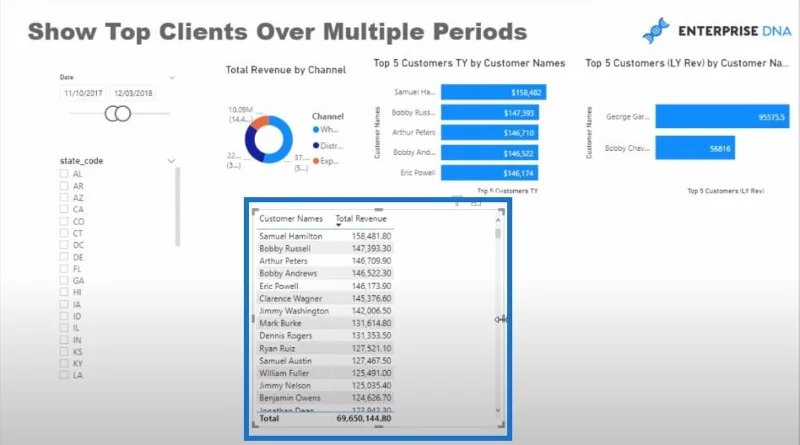This screenshot has width=800, height=445.
Task: Click the date range slider handle
Action: (x=118, y=113)
